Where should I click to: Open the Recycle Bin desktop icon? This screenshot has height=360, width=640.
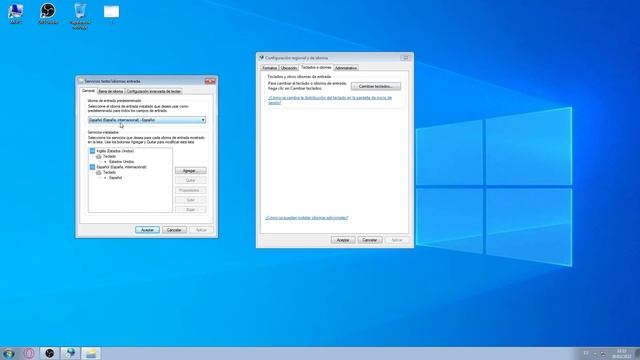click(x=80, y=16)
